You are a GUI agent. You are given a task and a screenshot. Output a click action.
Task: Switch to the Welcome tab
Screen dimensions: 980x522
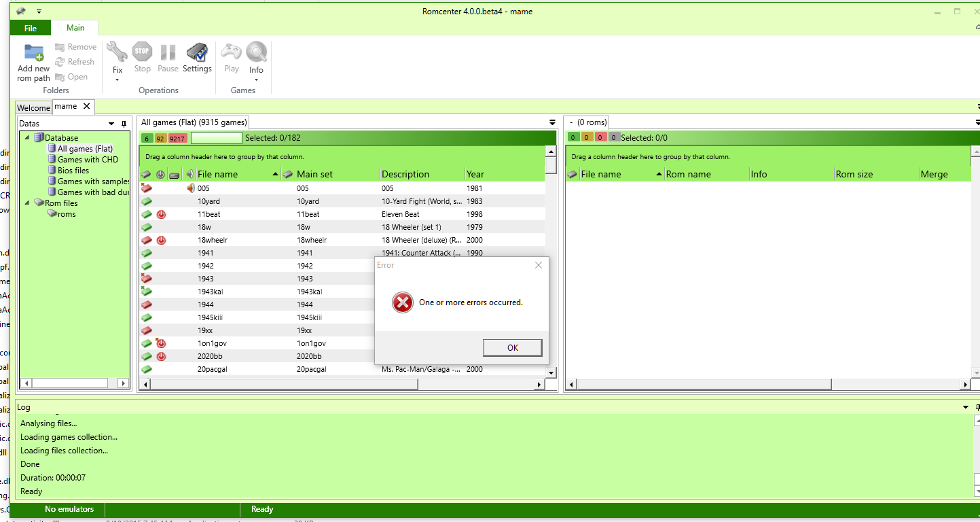[x=33, y=107]
